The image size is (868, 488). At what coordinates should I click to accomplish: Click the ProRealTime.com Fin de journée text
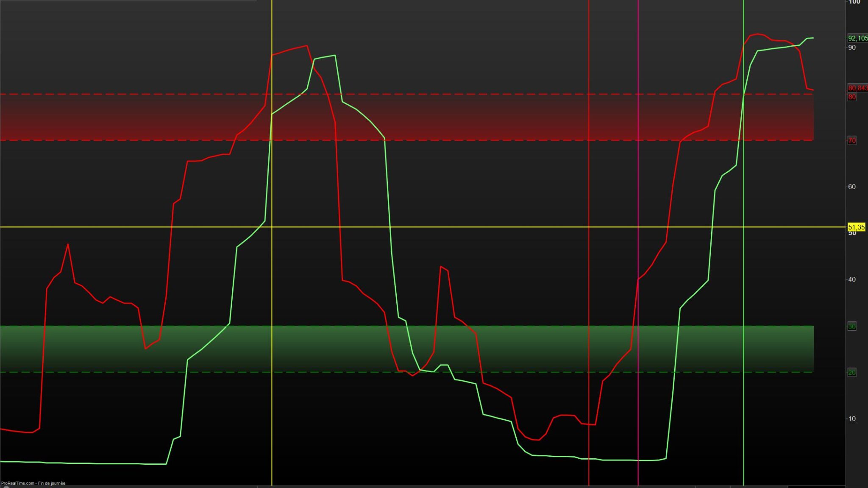point(33,483)
